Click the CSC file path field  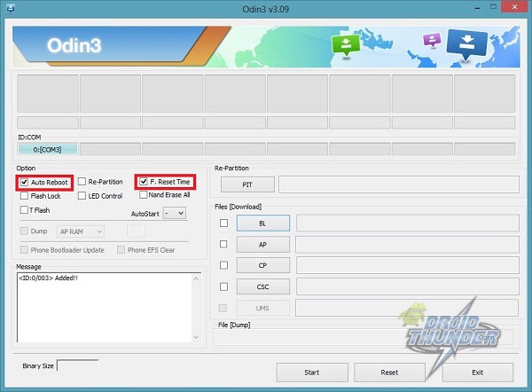pos(408,286)
